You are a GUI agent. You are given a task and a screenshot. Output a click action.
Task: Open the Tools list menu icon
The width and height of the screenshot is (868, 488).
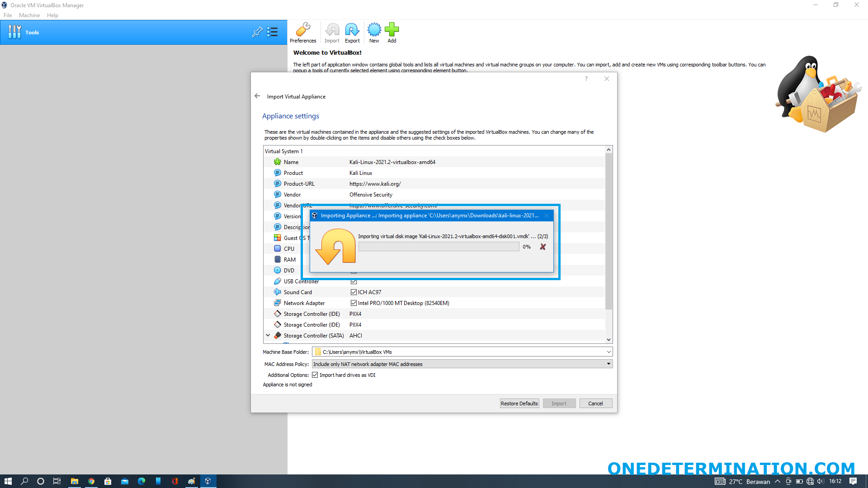click(x=272, y=32)
